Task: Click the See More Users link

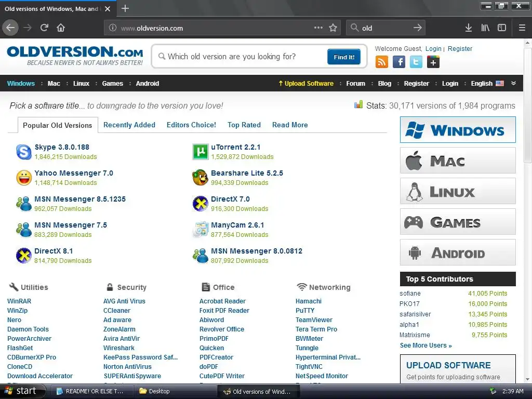Action: (x=426, y=345)
